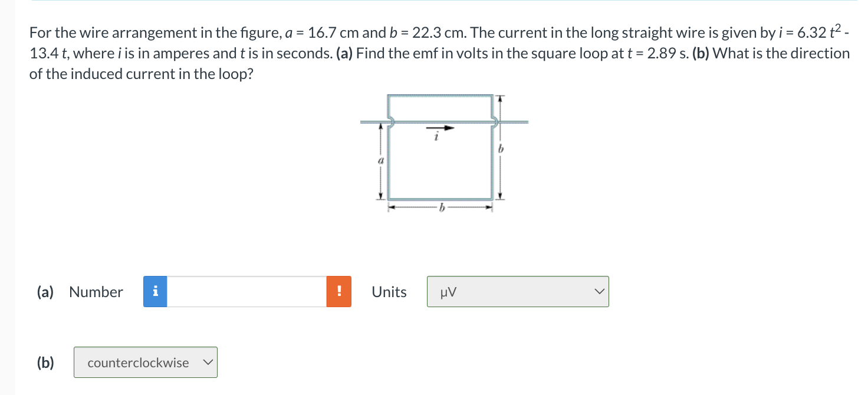Click the blue info icon beside Number field

tap(155, 291)
